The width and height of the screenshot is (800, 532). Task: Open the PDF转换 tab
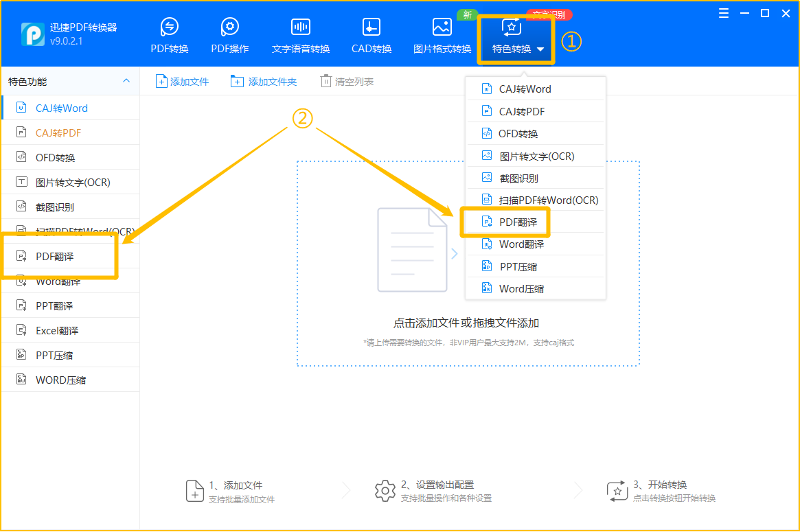[170, 36]
